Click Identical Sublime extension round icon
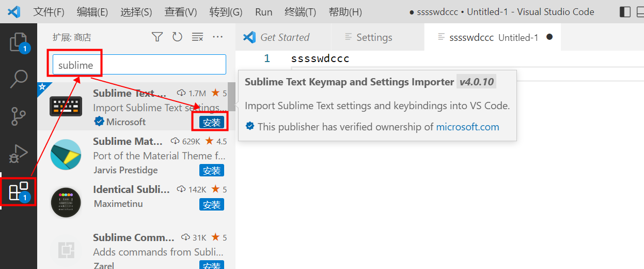644x269 pixels. [66, 202]
